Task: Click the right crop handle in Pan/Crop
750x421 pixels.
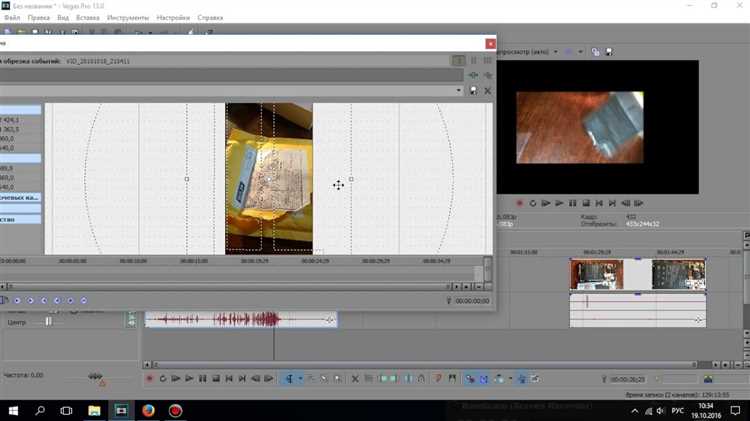Action: click(x=351, y=179)
